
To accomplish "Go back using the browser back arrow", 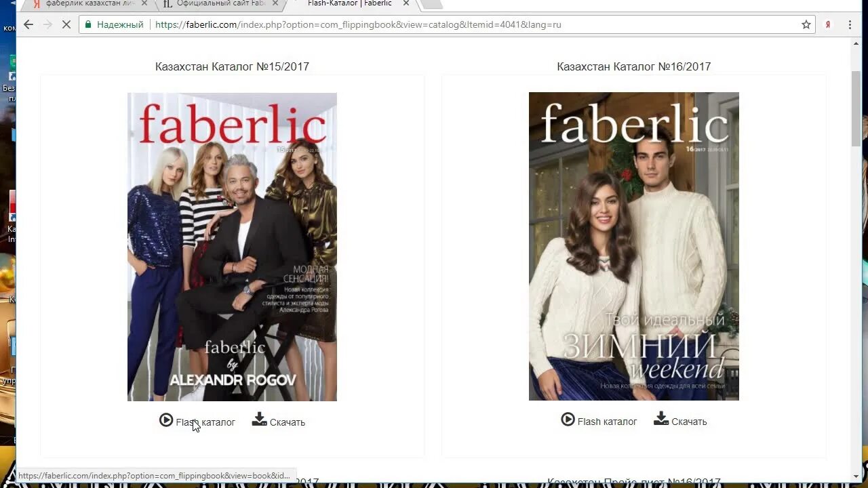I will [x=28, y=24].
